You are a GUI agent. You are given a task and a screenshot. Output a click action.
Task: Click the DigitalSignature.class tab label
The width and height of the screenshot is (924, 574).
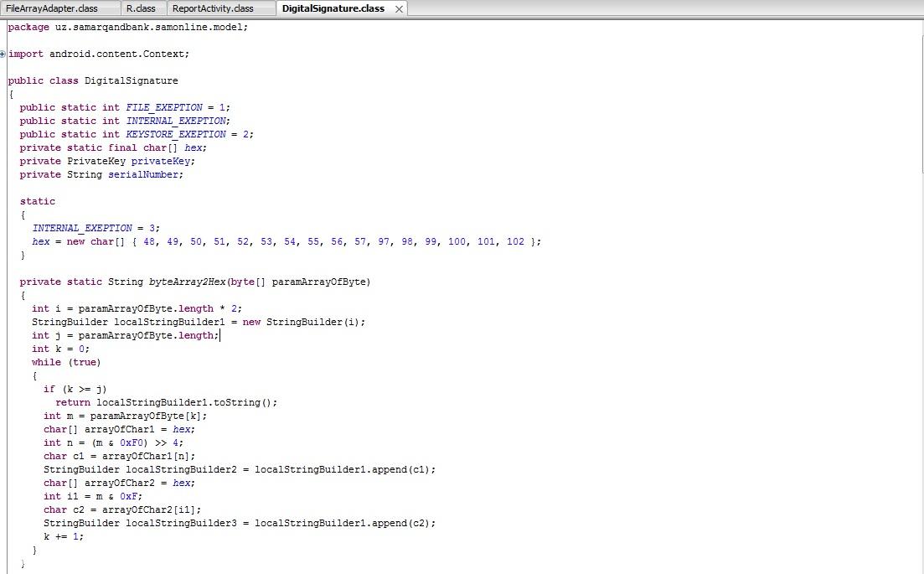(333, 8)
